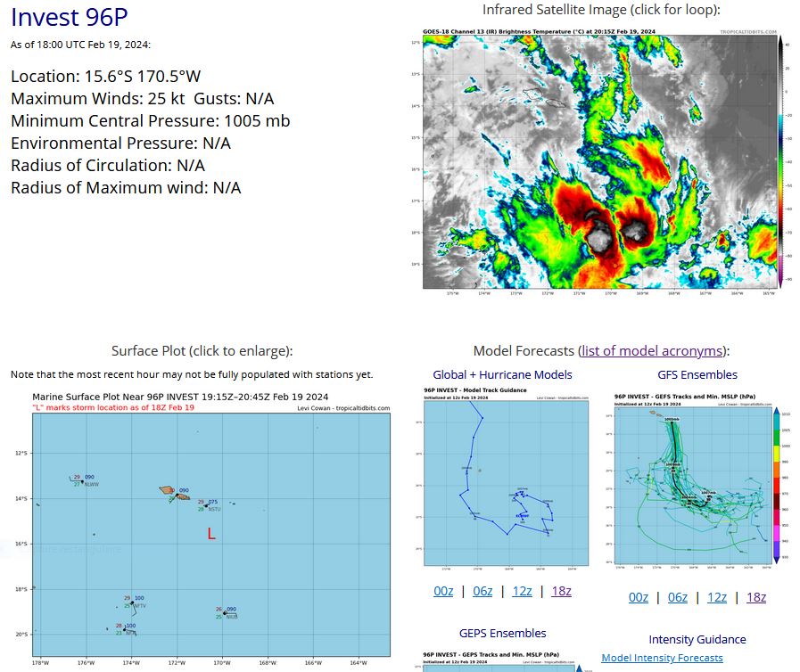The width and height of the screenshot is (800, 672).
Task: Select 06z under GFS Ensembles
Action: (x=678, y=597)
